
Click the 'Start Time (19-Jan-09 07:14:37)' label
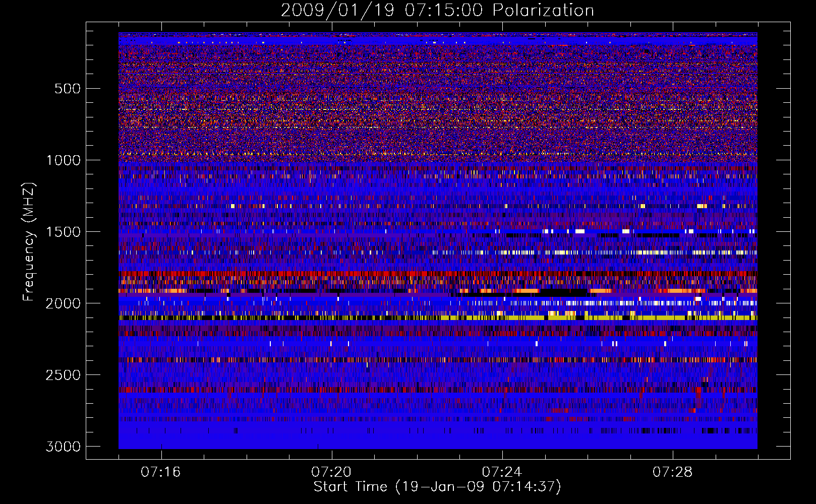point(437,487)
